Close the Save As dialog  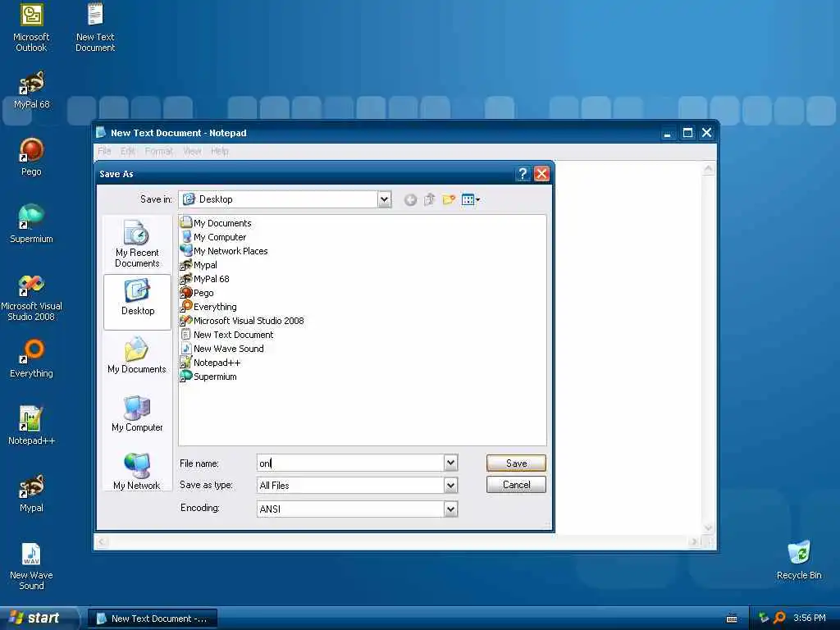(x=541, y=174)
